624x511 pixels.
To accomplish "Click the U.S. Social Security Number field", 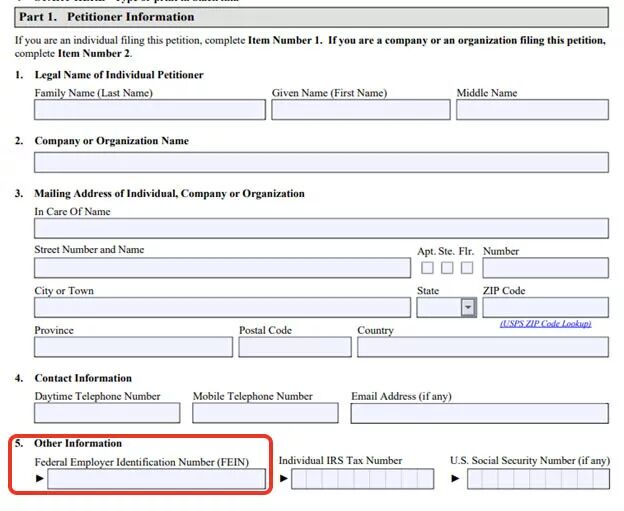I will 538,479.
